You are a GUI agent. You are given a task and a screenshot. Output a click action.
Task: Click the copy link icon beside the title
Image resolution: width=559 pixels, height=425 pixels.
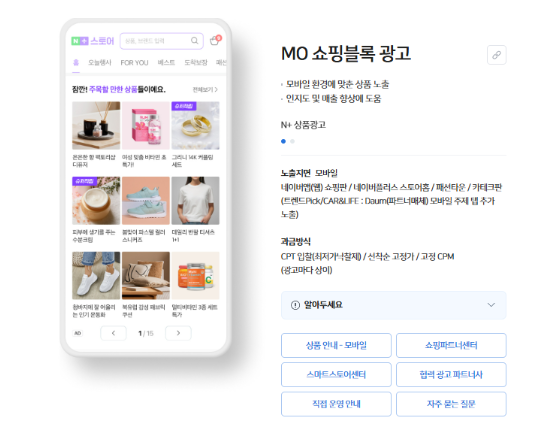pyautogui.click(x=497, y=55)
